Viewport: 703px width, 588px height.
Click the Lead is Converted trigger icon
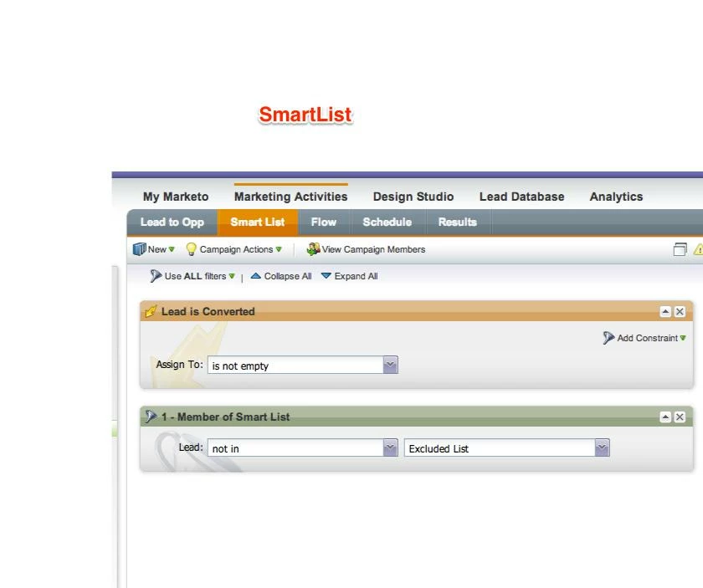pos(151,311)
